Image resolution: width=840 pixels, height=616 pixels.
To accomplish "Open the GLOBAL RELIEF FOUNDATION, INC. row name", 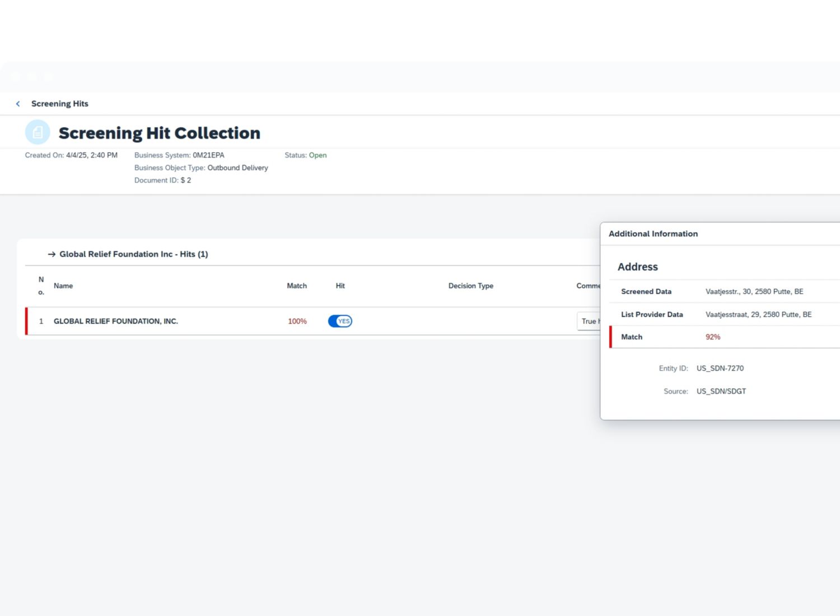I will (x=116, y=321).
